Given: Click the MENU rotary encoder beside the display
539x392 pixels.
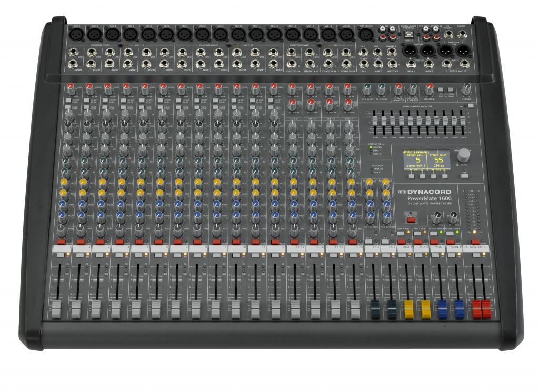Looking at the screenshot, I should [x=463, y=156].
